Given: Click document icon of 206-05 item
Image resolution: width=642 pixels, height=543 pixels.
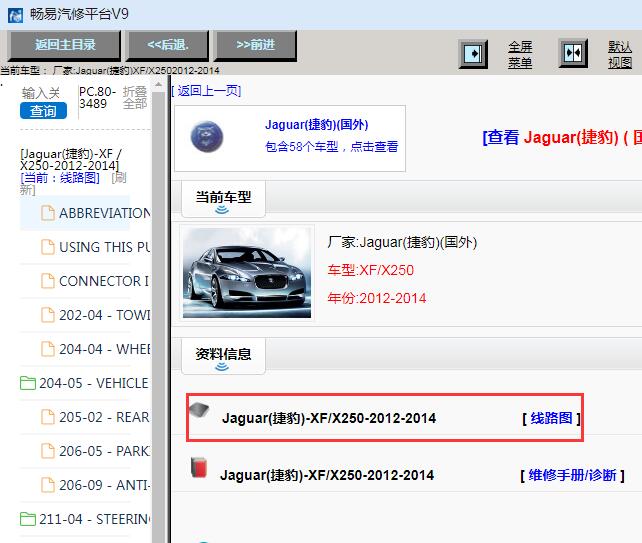Looking at the screenshot, I should tap(48, 451).
